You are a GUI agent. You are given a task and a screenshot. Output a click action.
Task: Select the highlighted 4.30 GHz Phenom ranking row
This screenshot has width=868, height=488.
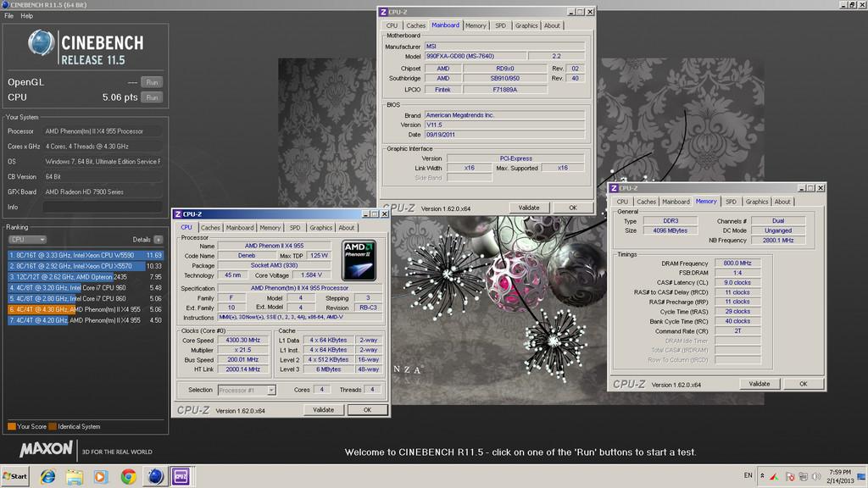pos(86,309)
